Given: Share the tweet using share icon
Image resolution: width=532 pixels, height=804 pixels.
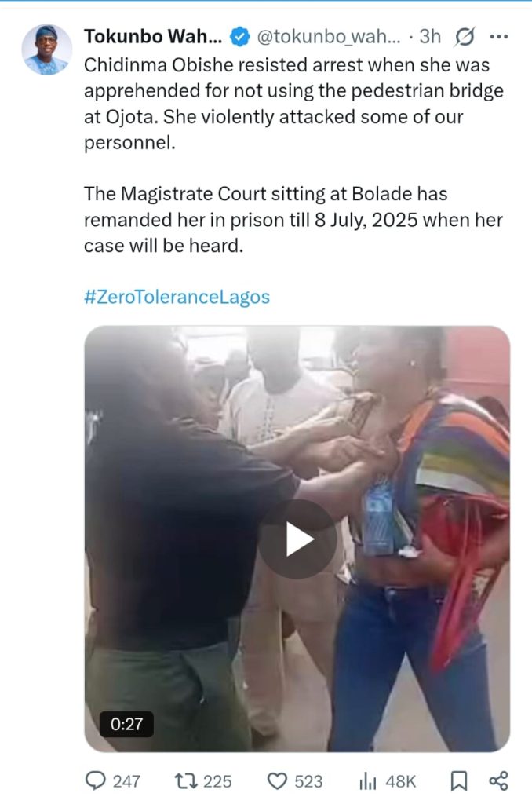Looking at the screenshot, I should 498,781.
